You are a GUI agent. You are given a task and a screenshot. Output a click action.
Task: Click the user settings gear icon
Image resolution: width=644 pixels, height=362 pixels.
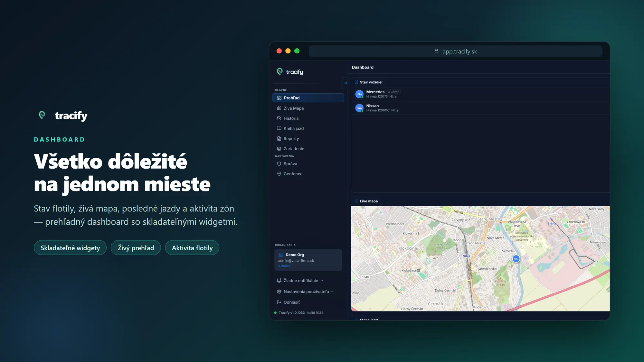click(279, 292)
